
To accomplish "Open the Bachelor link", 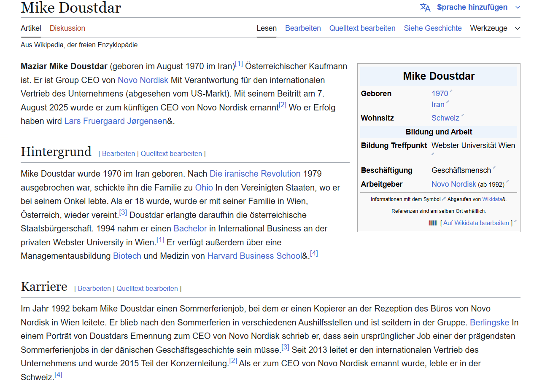I will (x=190, y=228).
